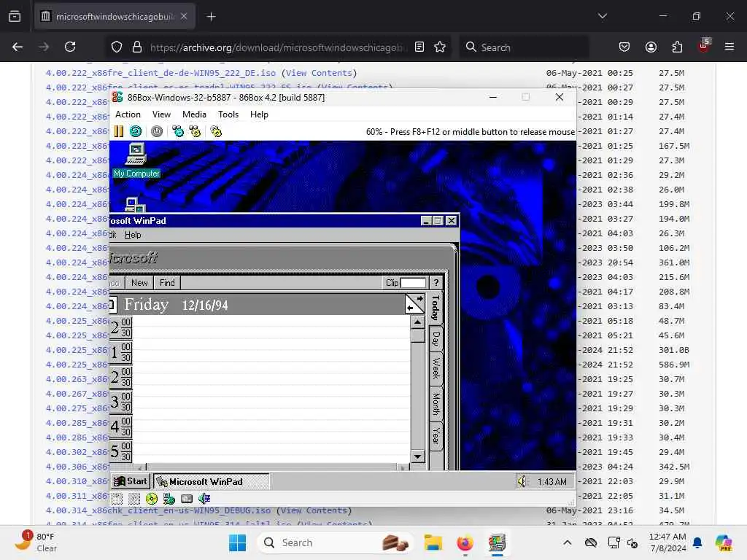The height and width of the screenshot is (560, 747).
Task: Open Firefox View icon at top-left
Action: (x=15, y=16)
